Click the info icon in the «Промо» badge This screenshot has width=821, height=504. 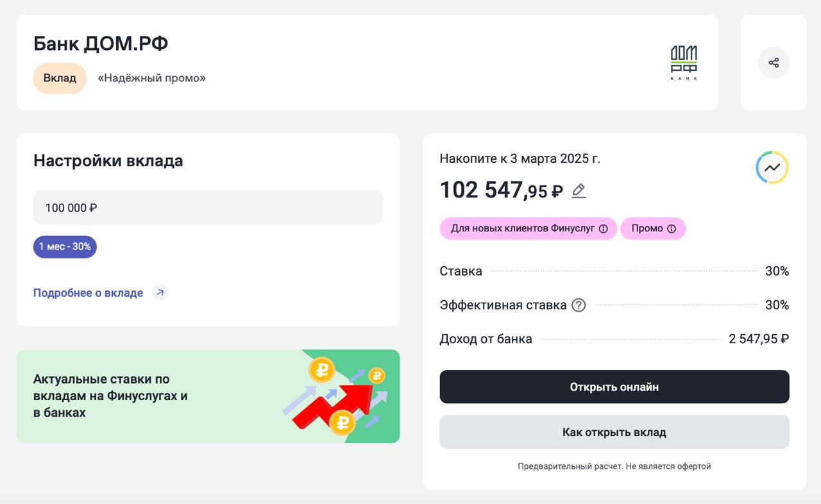[672, 229]
